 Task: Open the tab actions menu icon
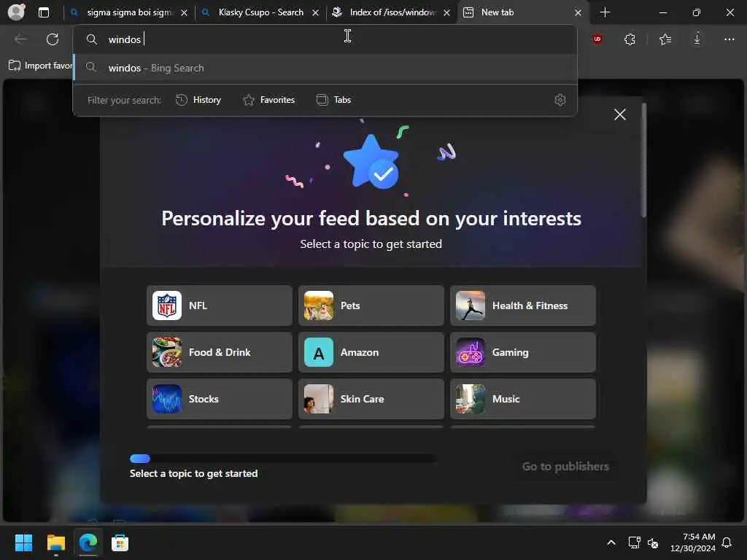click(43, 12)
